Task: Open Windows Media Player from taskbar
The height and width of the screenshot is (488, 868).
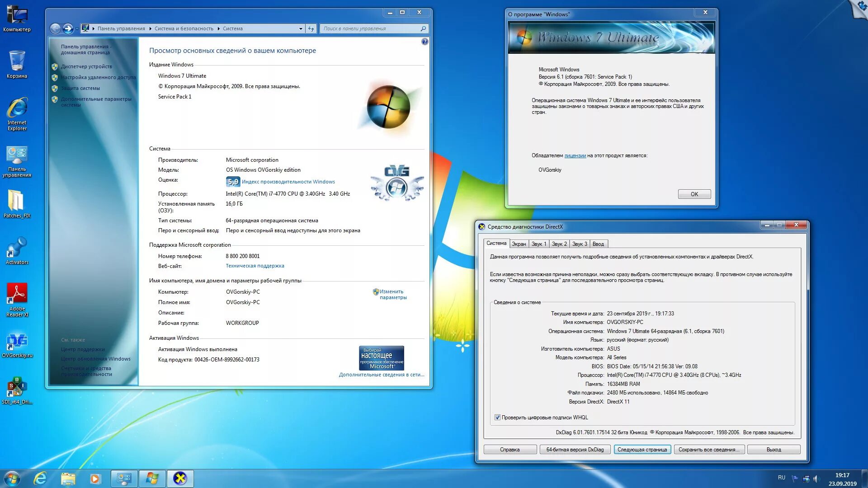Action: point(95,479)
